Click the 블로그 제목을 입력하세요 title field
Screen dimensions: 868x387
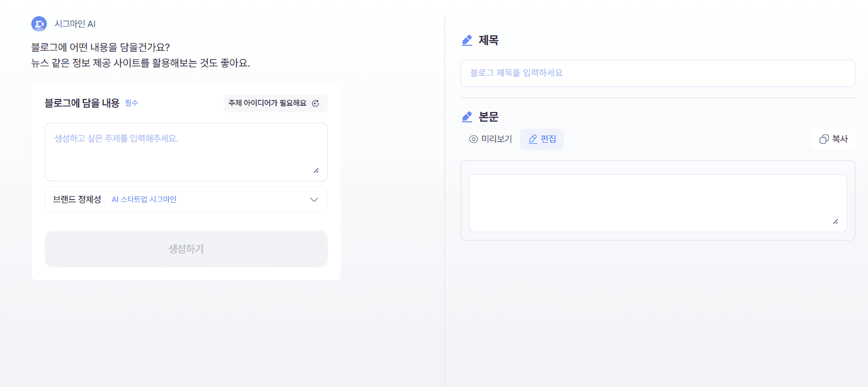(658, 73)
